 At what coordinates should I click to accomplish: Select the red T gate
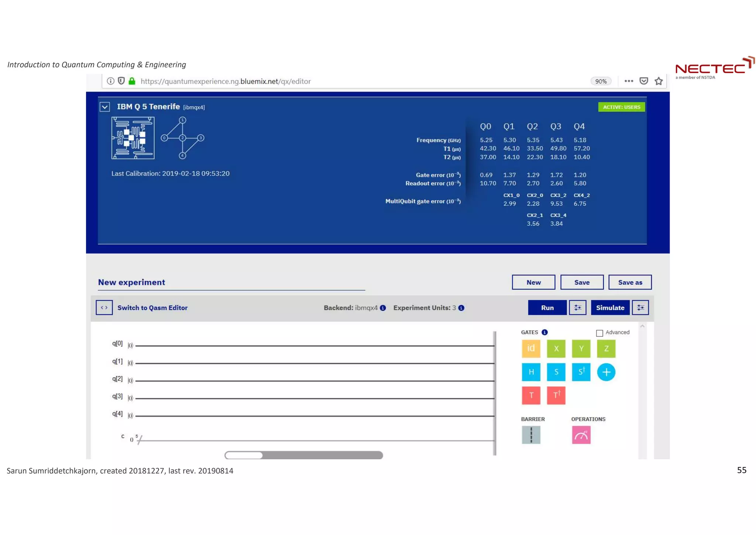pyautogui.click(x=531, y=395)
